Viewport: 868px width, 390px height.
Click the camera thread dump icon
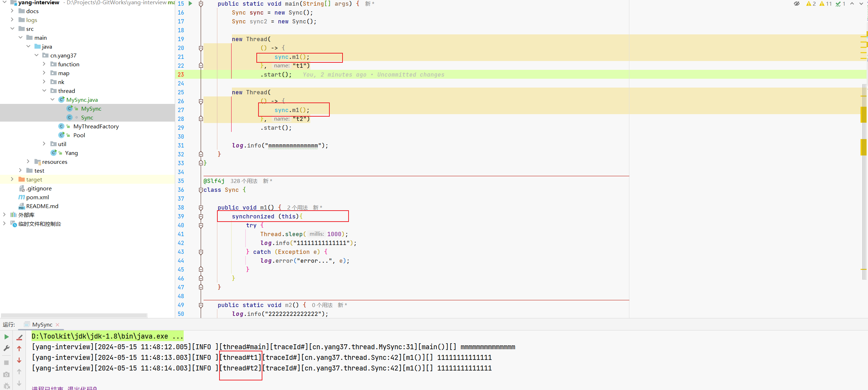[6, 375]
